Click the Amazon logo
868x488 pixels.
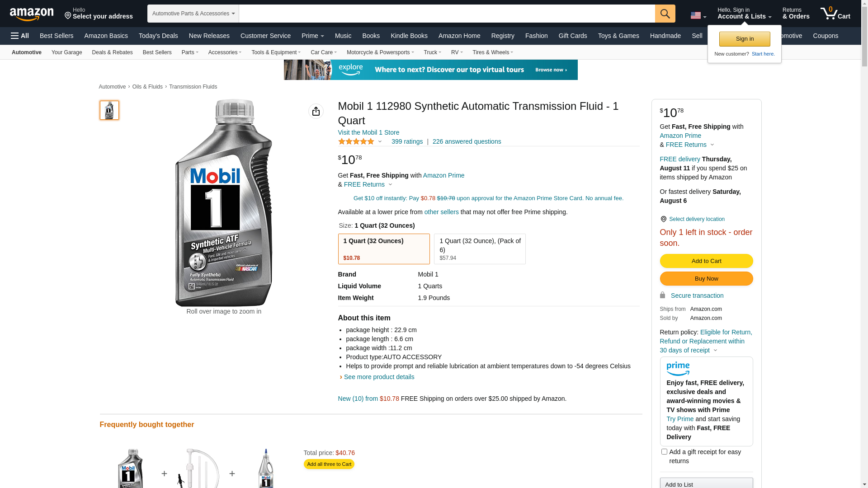point(32,14)
